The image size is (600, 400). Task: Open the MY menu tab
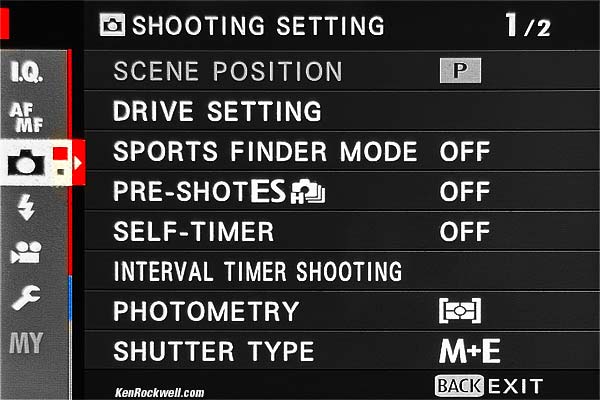(x=26, y=343)
